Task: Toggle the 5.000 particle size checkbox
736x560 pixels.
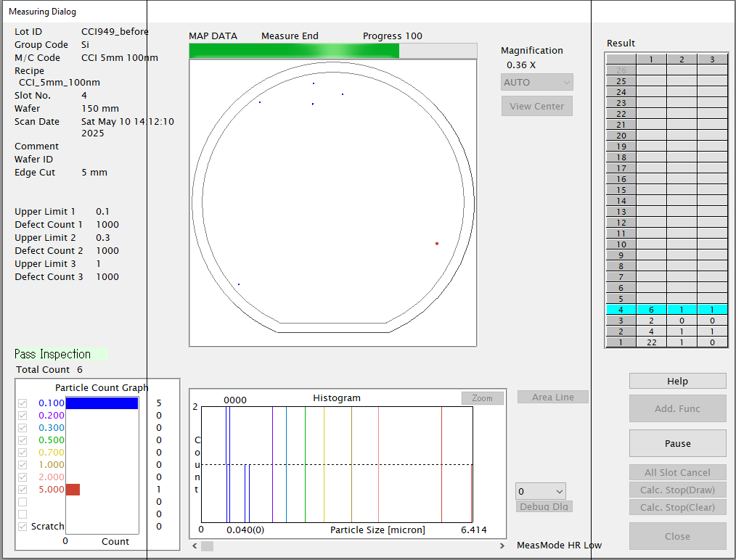Action: (23, 490)
